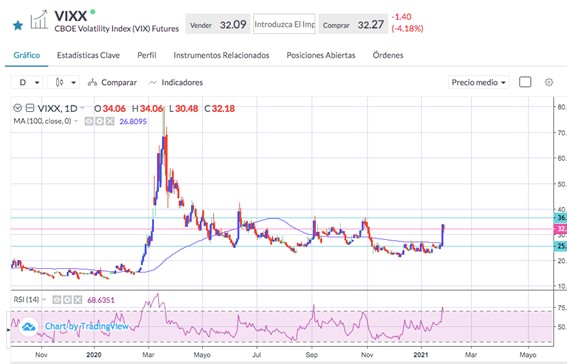Focus the 'Introduzca El Imp' amount field
The width and height of the screenshot is (567, 364).
point(284,24)
